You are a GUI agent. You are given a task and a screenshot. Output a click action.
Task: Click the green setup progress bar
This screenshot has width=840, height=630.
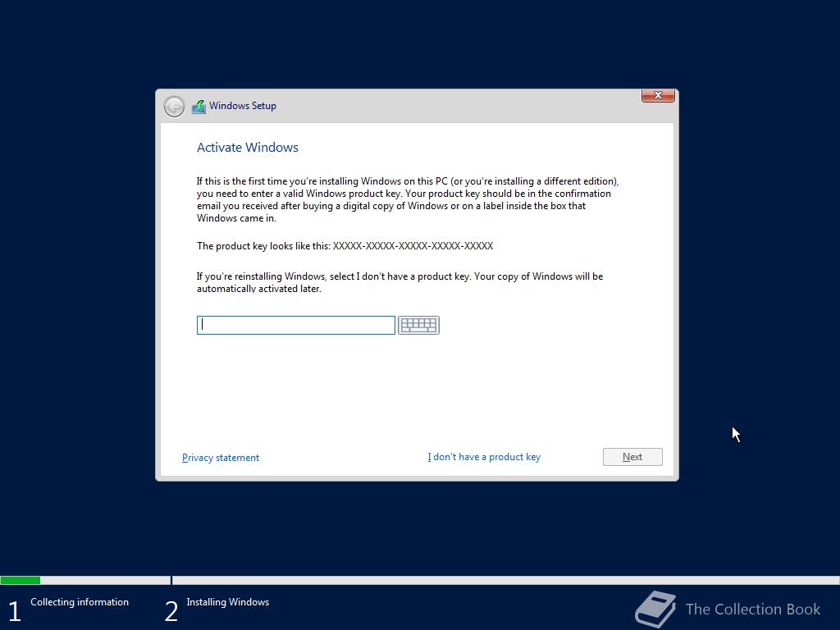coord(21,580)
